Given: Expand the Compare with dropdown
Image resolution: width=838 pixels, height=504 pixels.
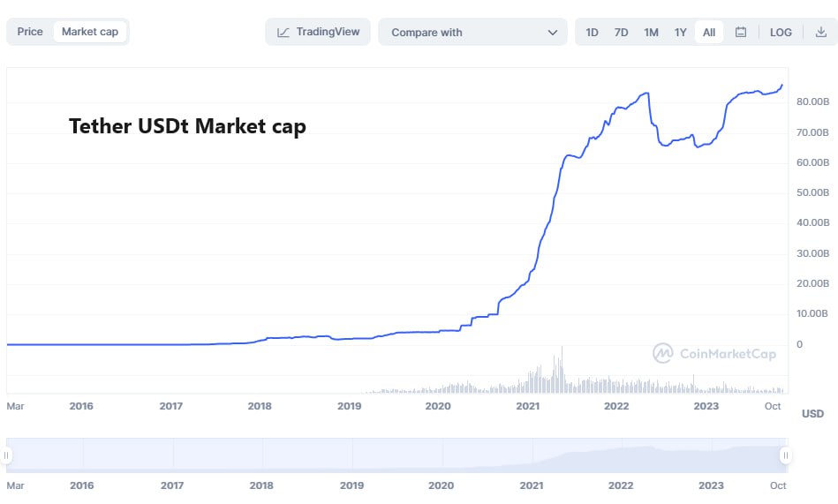Looking at the screenshot, I should click(x=472, y=32).
